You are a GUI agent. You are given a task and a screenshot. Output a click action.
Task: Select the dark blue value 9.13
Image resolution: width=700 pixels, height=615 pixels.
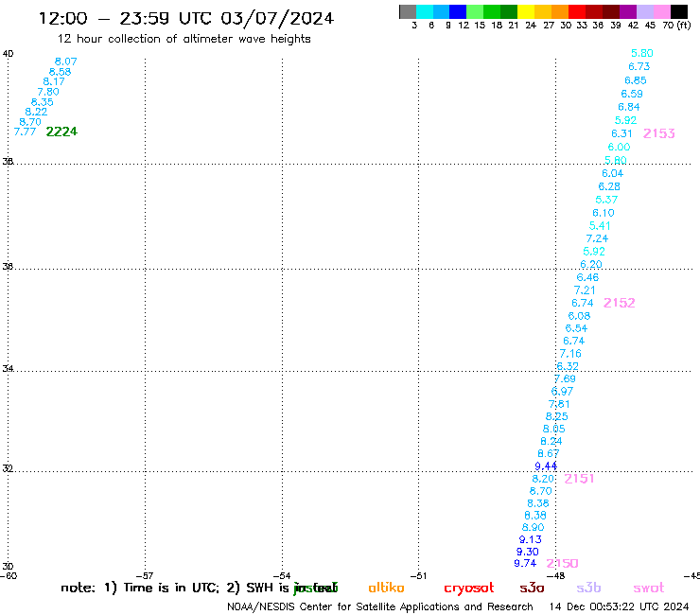click(531, 540)
